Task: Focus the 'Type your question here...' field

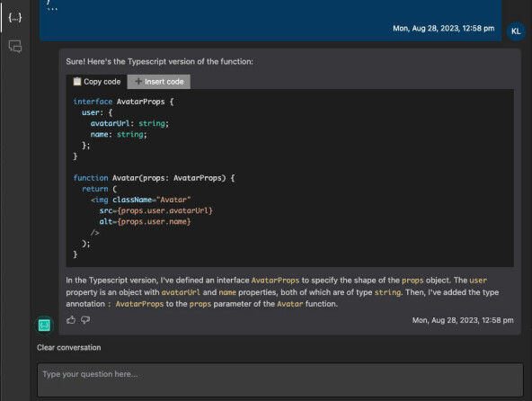Action: [279, 379]
